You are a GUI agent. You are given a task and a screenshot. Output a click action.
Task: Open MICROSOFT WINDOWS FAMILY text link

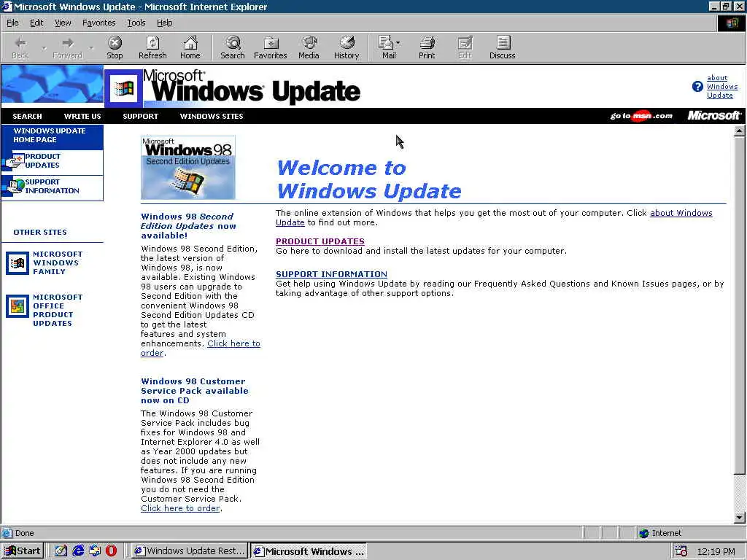coord(57,262)
